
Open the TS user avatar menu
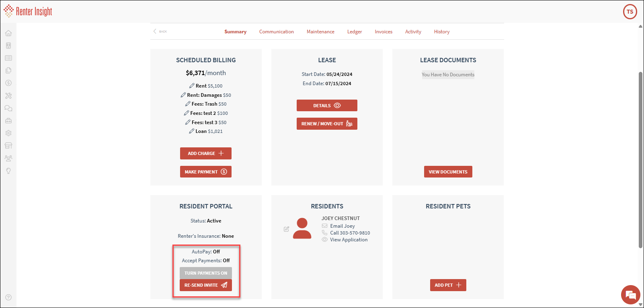630,12
